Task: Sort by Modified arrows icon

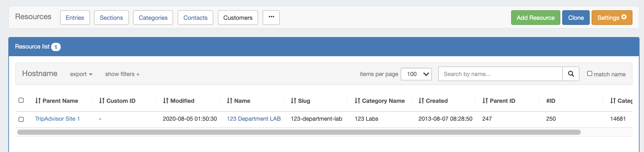Action: [166, 101]
